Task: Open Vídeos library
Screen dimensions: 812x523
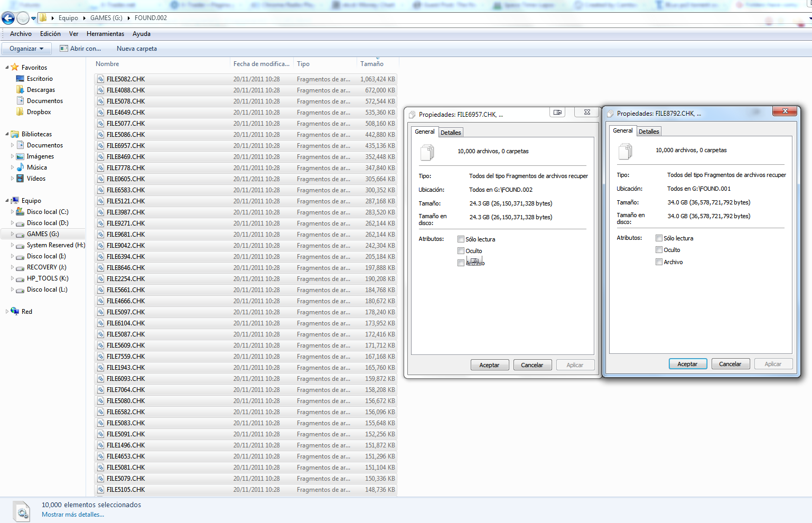Action: click(36, 178)
